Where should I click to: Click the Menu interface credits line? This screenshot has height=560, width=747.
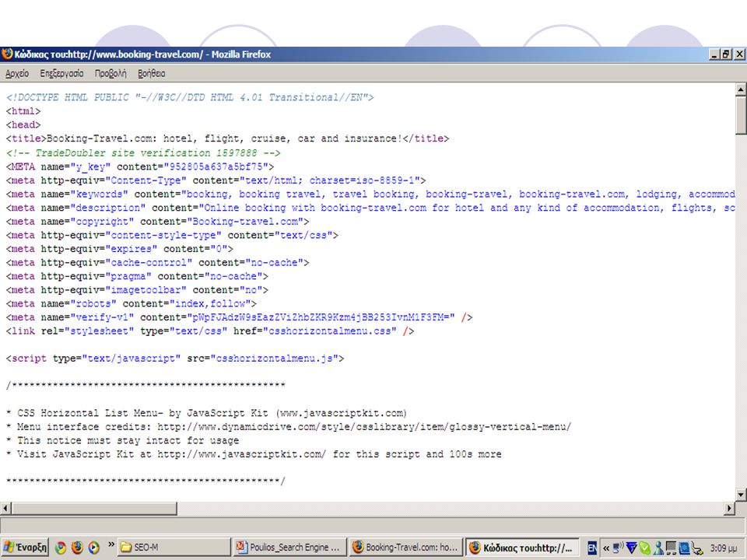tap(289, 427)
